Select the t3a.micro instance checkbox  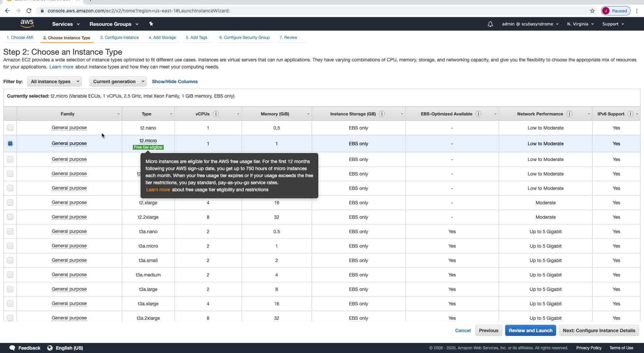[x=10, y=246]
